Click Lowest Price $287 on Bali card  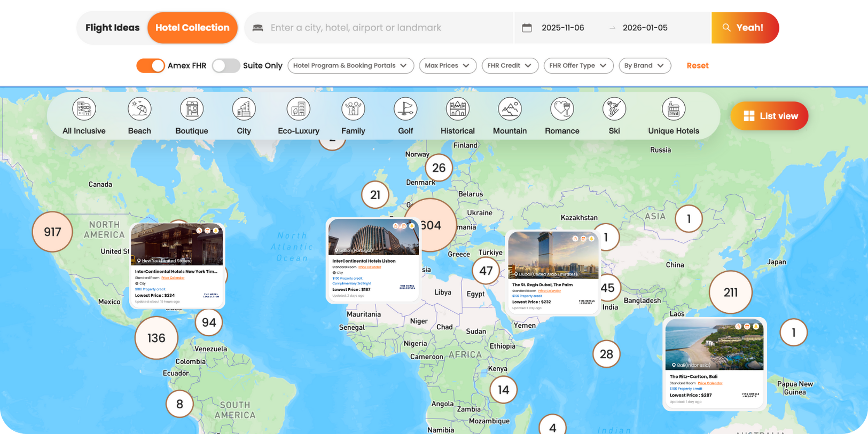(691, 395)
